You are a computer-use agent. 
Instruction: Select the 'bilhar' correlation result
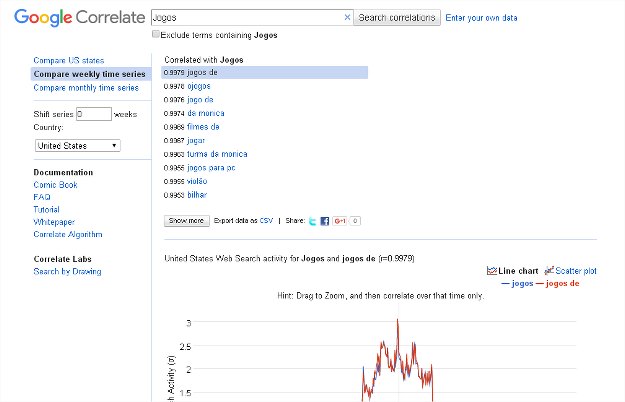coord(197,195)
